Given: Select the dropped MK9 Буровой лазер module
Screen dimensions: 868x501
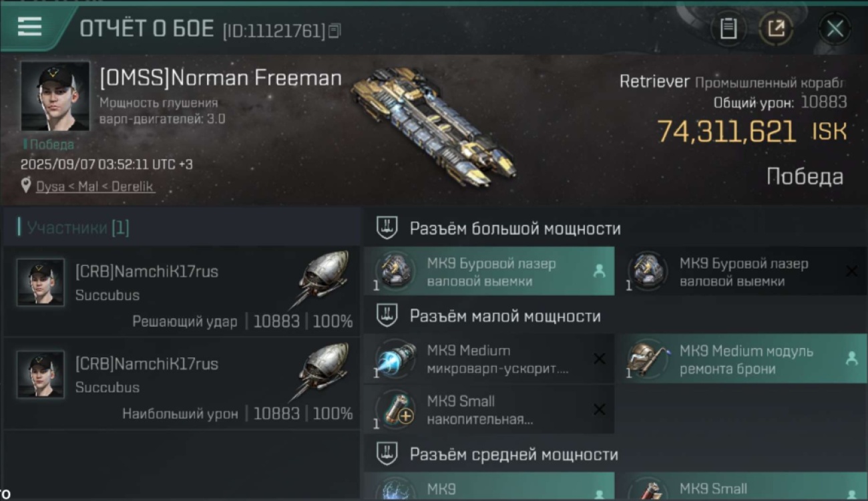Looking at the screenshot, I should point(489,271).
